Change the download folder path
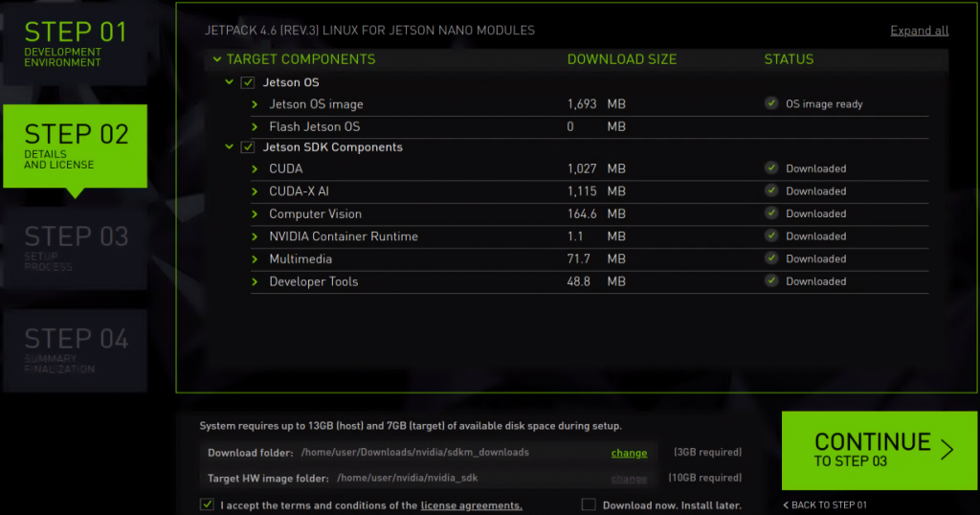Image resolution: width=980 pixels, height=515 pixels. 629,453
